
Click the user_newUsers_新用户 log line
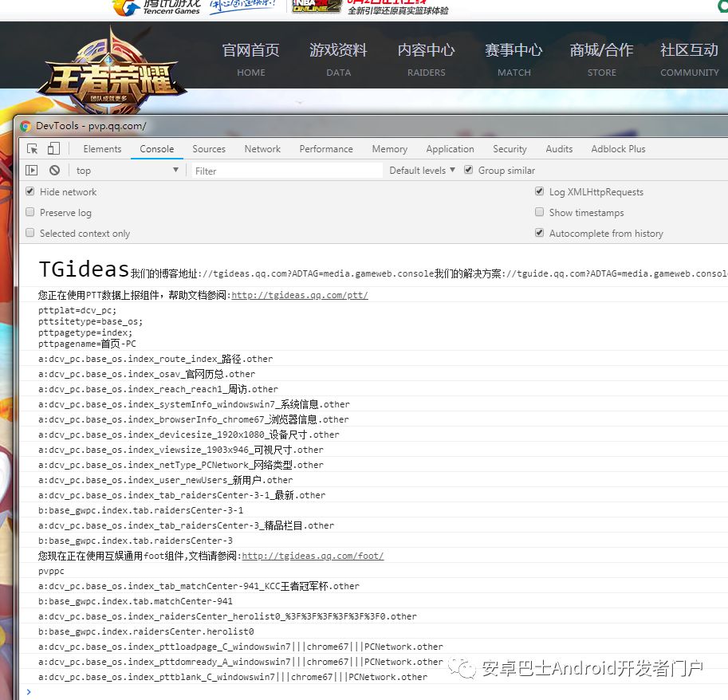point(165,480)
